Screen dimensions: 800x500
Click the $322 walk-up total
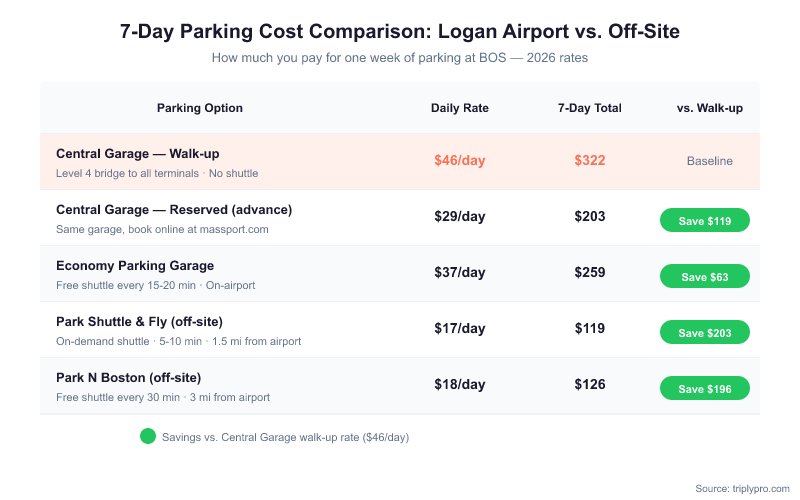tap(590, 160)
